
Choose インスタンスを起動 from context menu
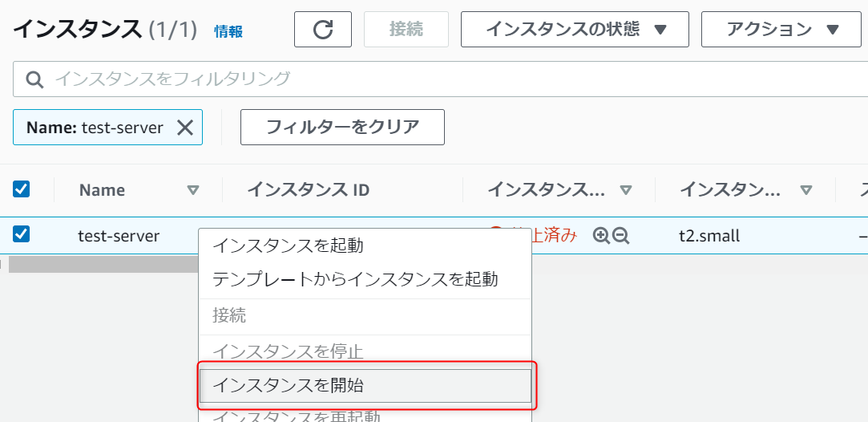[365, 245]
